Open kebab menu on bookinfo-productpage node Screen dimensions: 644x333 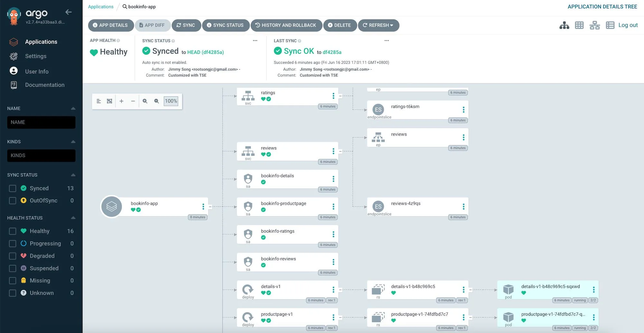[x=333, y=207]
